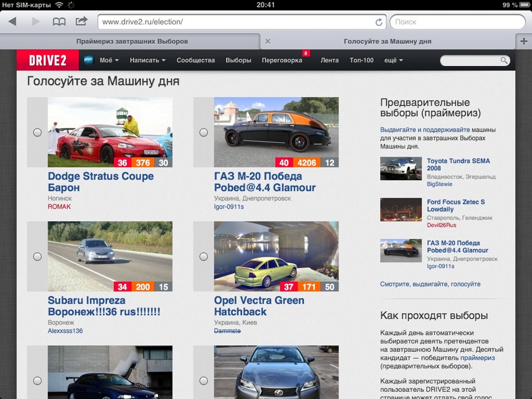Viewport: 532px width, 399px height.
Task: Click Toyota Tundra sidebar thumbnail
Action: click(x=401, y=168)
